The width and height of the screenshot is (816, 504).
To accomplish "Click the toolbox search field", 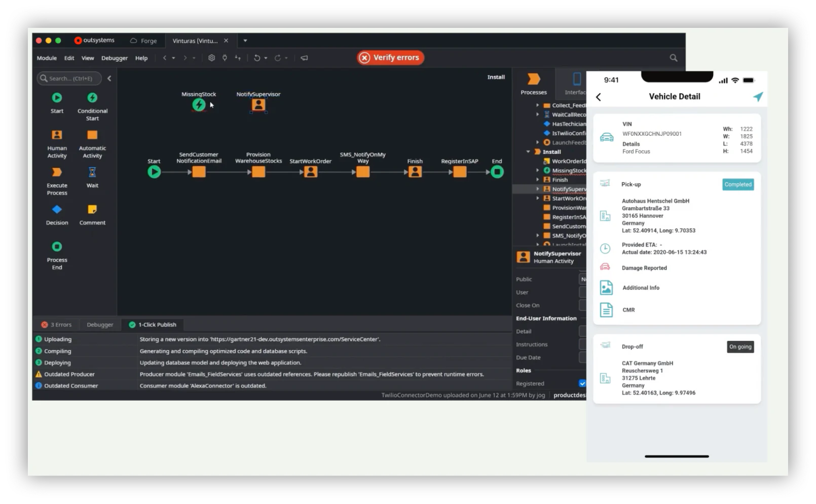I will tap(69, 79).
